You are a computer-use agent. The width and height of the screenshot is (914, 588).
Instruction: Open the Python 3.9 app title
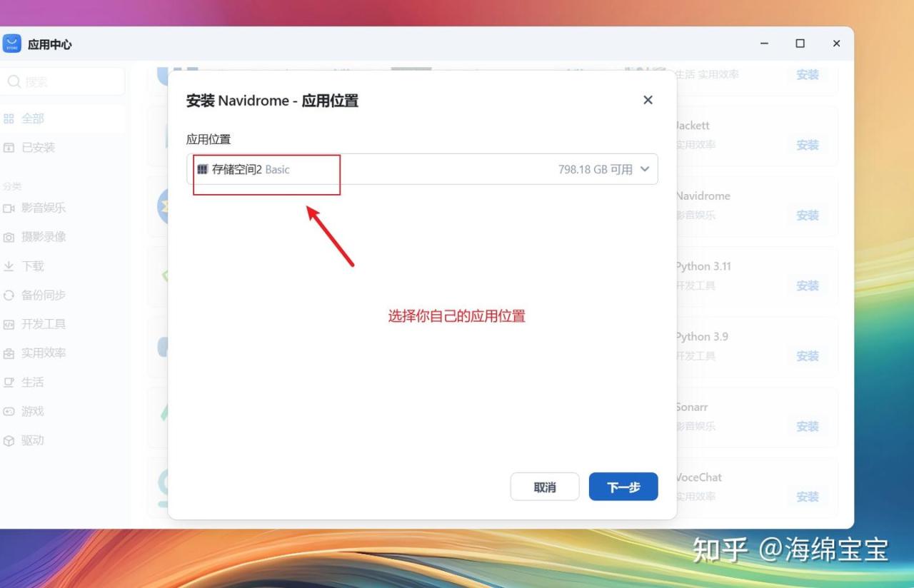pos(702,337)
